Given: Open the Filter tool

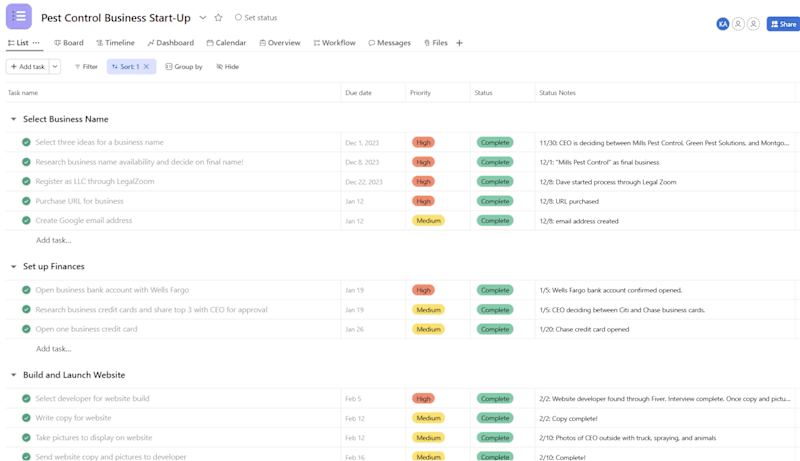Looking at the screenshot, I should tap(86, 67).
